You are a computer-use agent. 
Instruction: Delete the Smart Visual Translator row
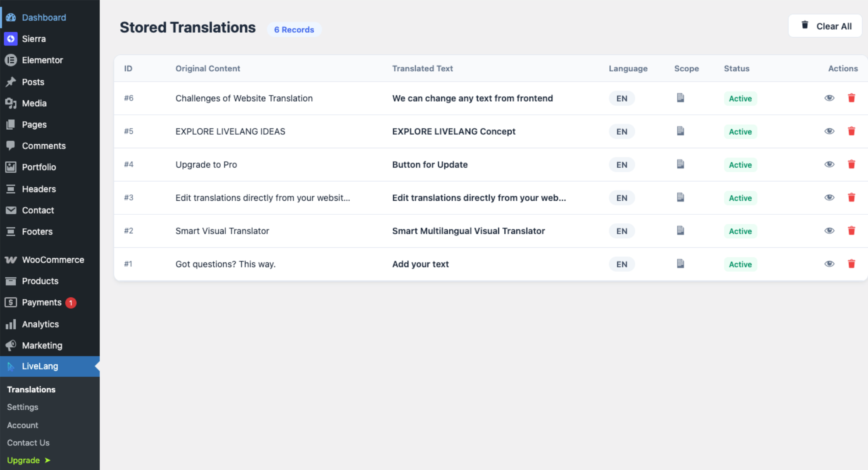tap(851, 230)
